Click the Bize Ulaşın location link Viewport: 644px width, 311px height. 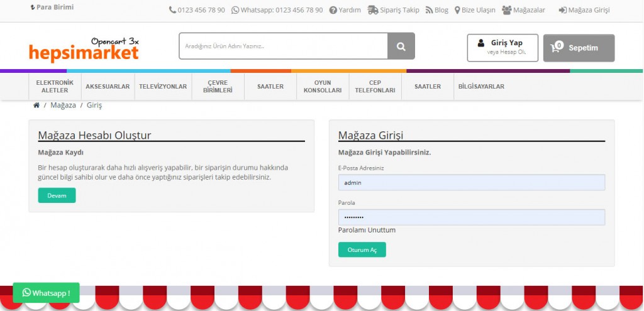click(475, 10)
